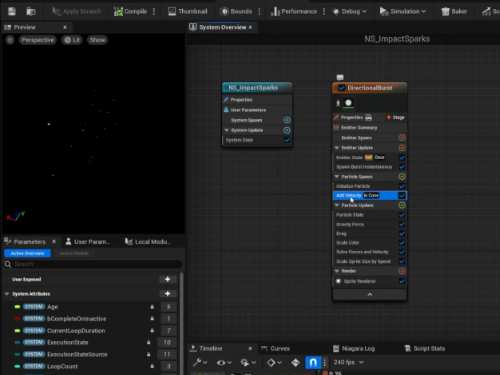Open the 240 fps frame rate dropdown

click(x=348, y=362)
